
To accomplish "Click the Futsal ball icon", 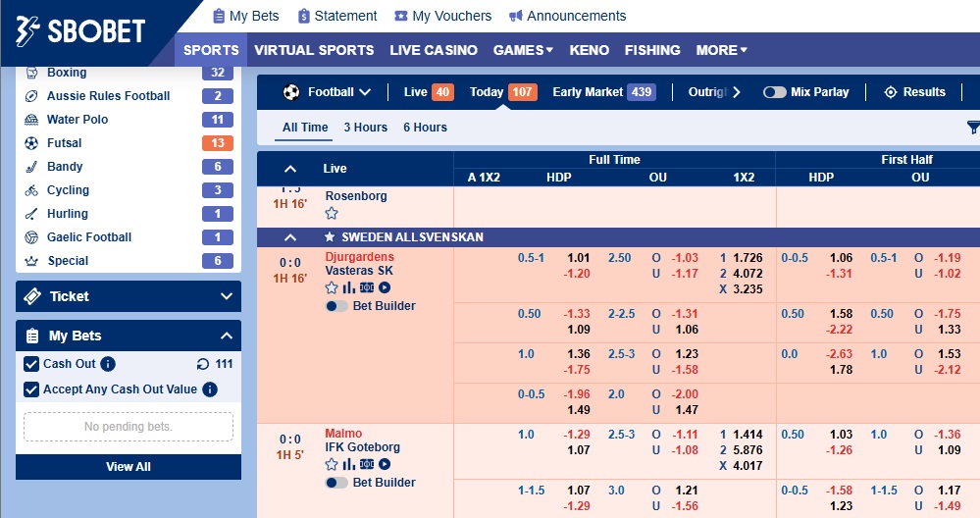I will pos(31,143).
